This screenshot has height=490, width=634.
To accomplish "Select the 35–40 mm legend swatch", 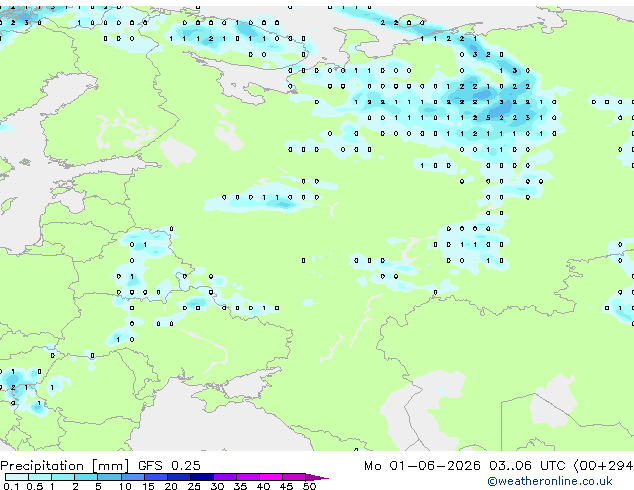I will pyautogui.click(x=247, y=477).
